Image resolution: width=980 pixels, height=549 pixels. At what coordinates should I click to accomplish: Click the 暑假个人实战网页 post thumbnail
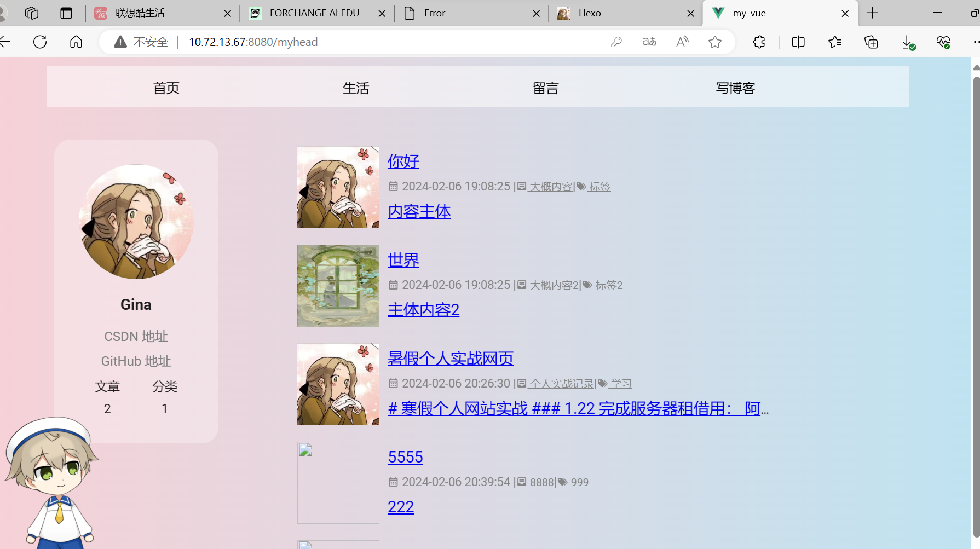(x=338, y=384)
